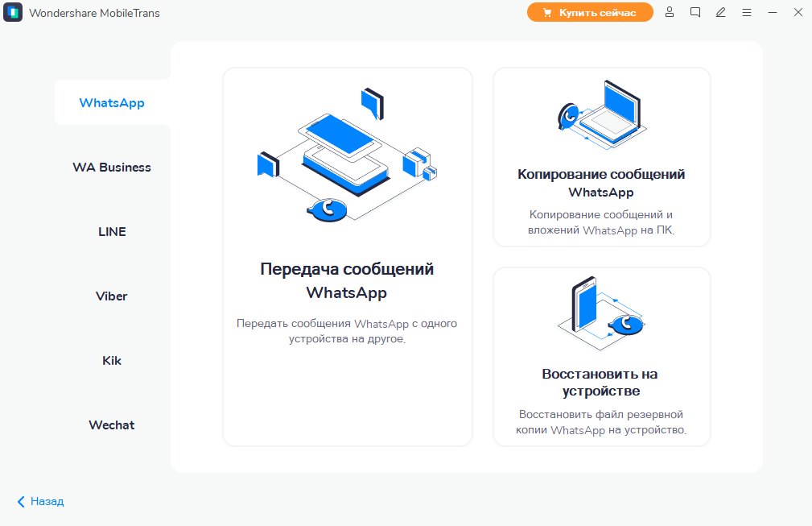Image resolution: width=812 pixels, height=526 pixels.
Task: Click text 'Копирование сообщений и вложений'
Action: [600, 222]
